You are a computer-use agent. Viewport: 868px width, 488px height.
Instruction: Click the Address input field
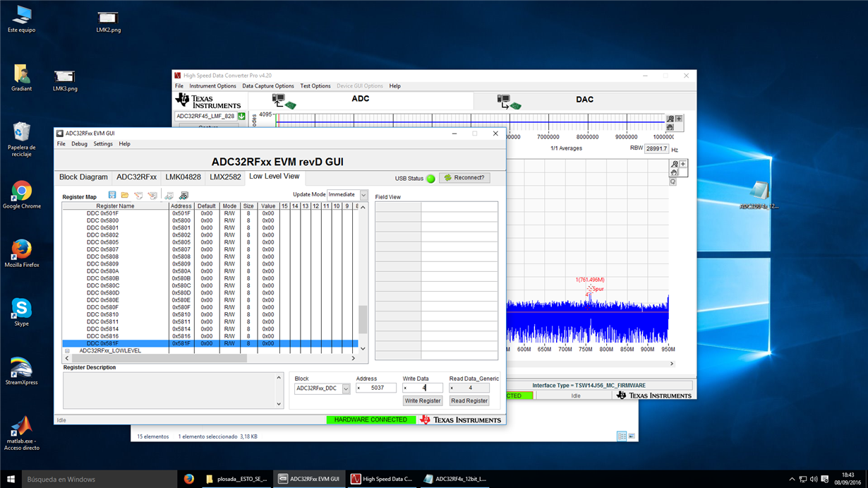pyautogui.click(x=376, y=388)
